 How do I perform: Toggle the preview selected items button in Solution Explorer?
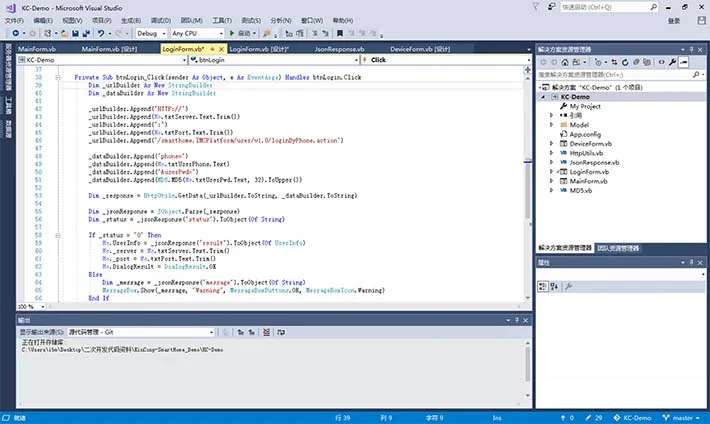click(684, 62)
